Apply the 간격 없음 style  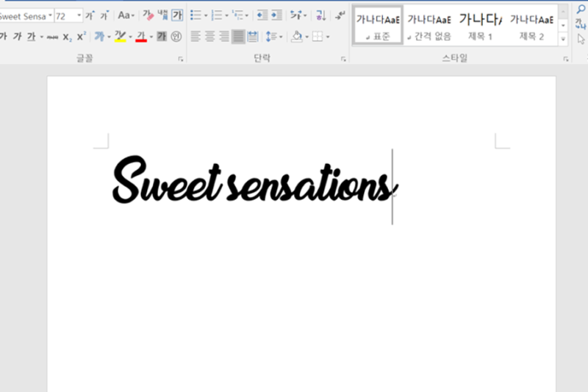pyautogui.click(x=429, y=26)
